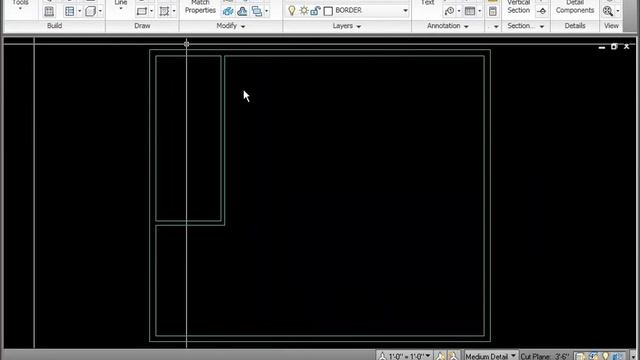Restore the drawing window using its maximize icon

click(x=613, y=47)
